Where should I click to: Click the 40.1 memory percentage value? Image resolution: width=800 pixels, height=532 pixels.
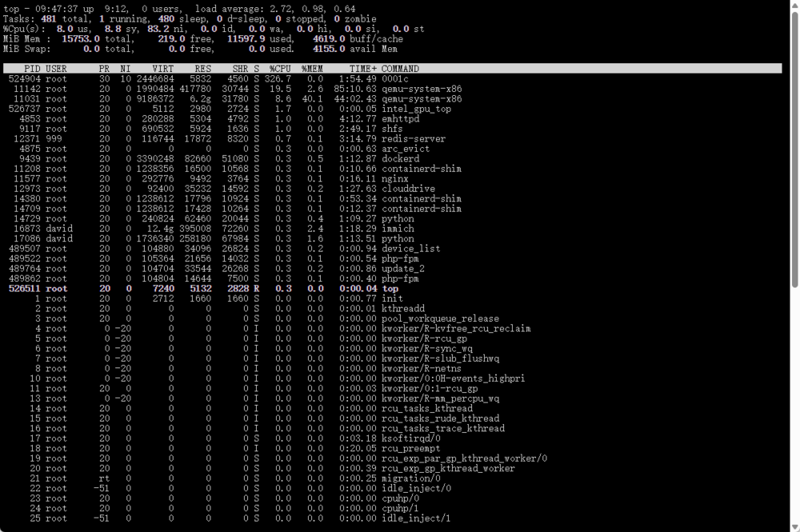coord(312,98)
